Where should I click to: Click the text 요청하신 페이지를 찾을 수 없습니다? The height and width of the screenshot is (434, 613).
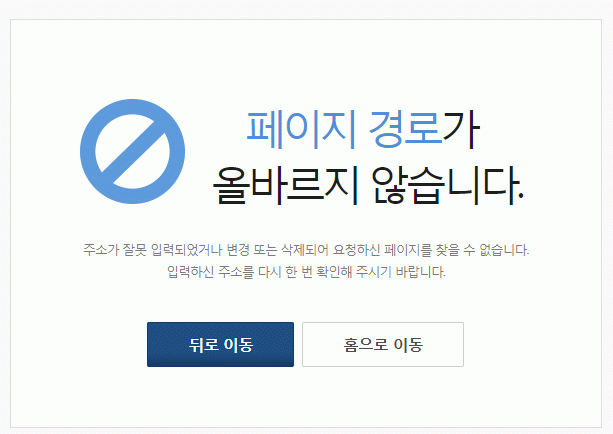pos(431,250)
